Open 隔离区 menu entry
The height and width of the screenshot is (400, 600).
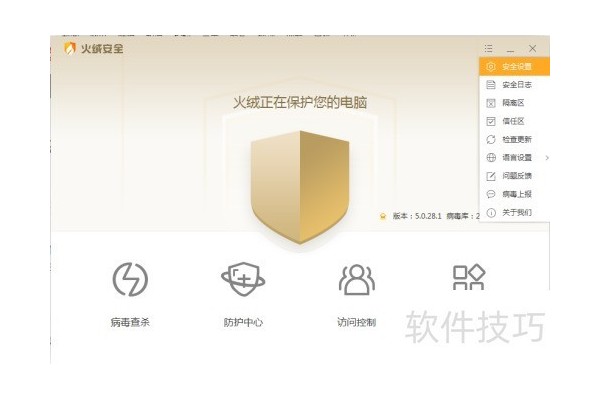click(x=514, y=103)
